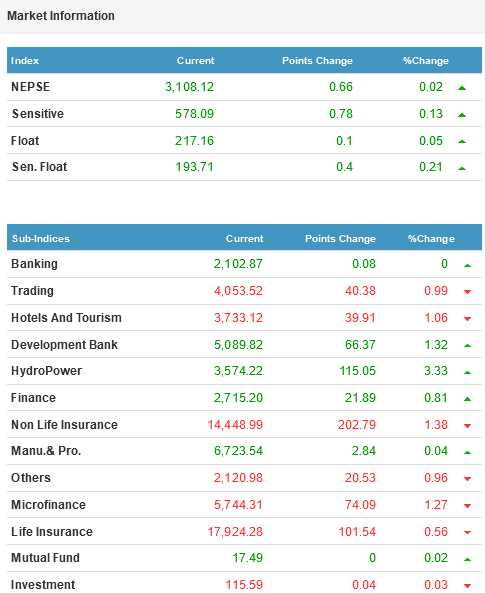Click the green up arrow in NEPSE row
Viewport: 485px width, 593px height.
pos(462,88)
